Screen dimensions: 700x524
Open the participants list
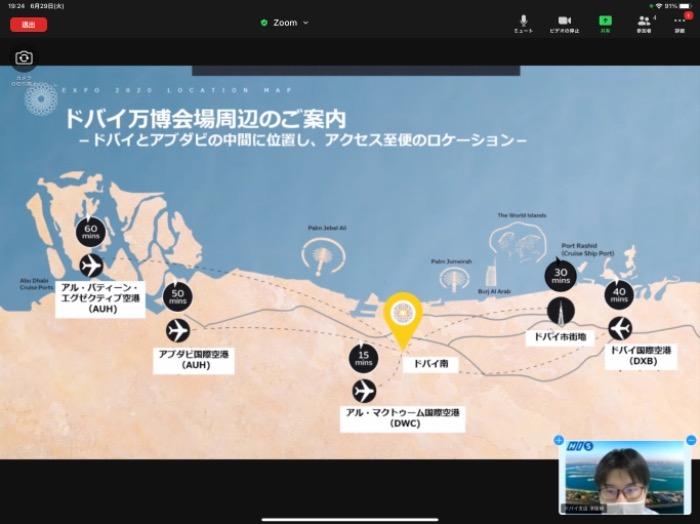click(644, 22)
